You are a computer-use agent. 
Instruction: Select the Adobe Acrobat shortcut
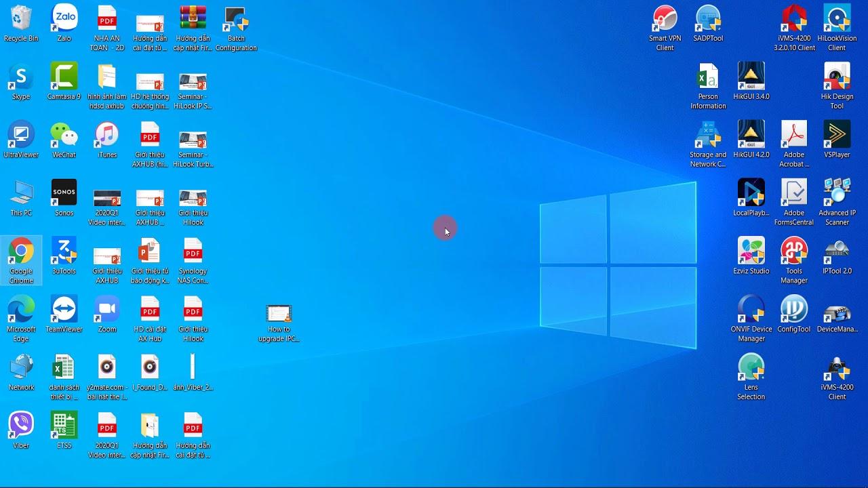pos(794,145)
